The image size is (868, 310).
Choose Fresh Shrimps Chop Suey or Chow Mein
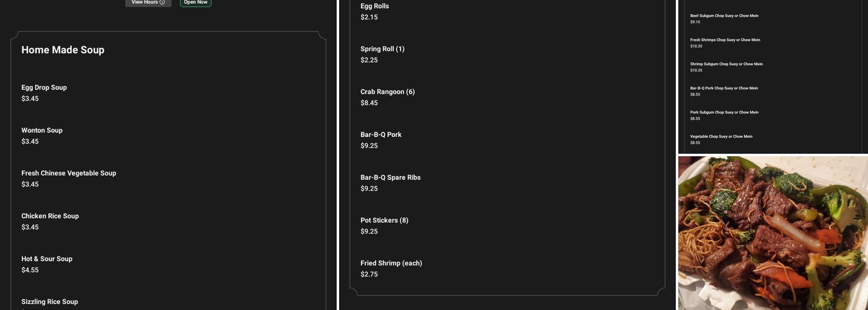tap(725, 40)
